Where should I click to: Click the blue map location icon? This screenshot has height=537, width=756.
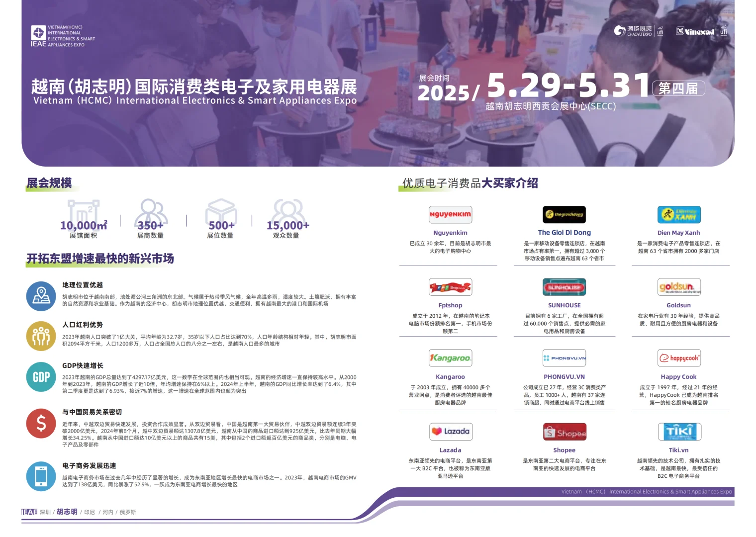click(41, 296)
